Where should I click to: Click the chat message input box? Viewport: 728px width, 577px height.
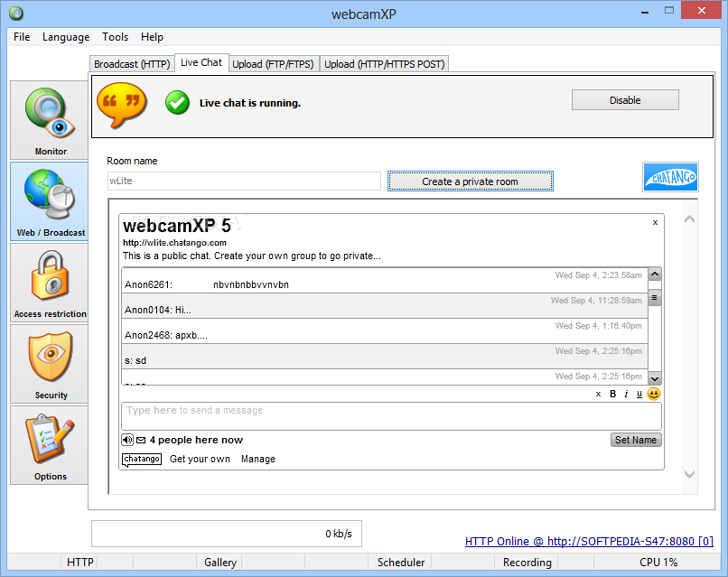point(391,416)
